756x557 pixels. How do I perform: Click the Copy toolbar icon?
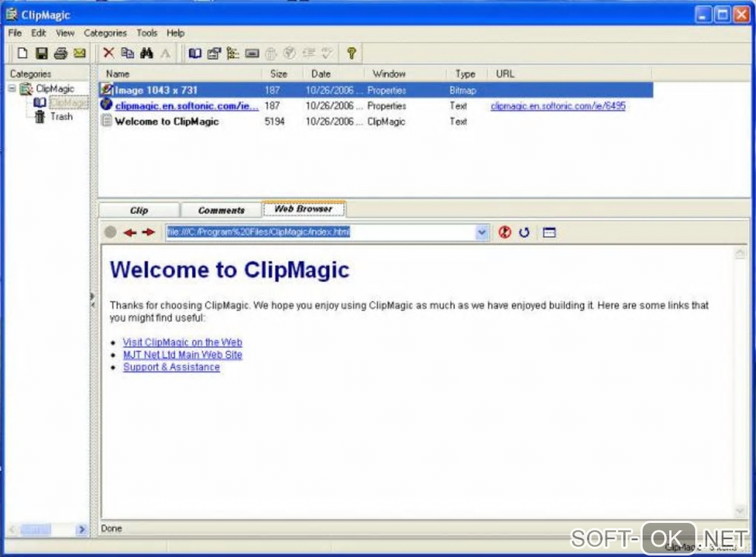[127, 53]
